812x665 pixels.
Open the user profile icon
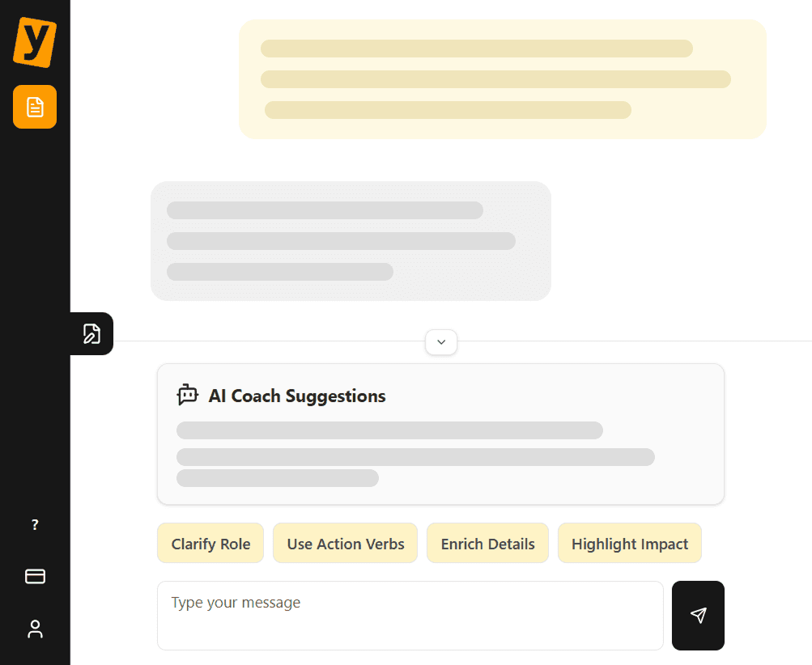coord(35,629)
